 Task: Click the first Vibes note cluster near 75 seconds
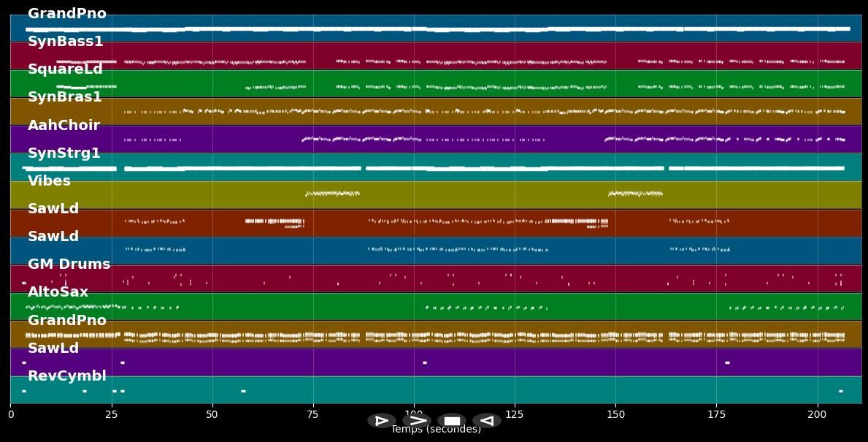332,194
